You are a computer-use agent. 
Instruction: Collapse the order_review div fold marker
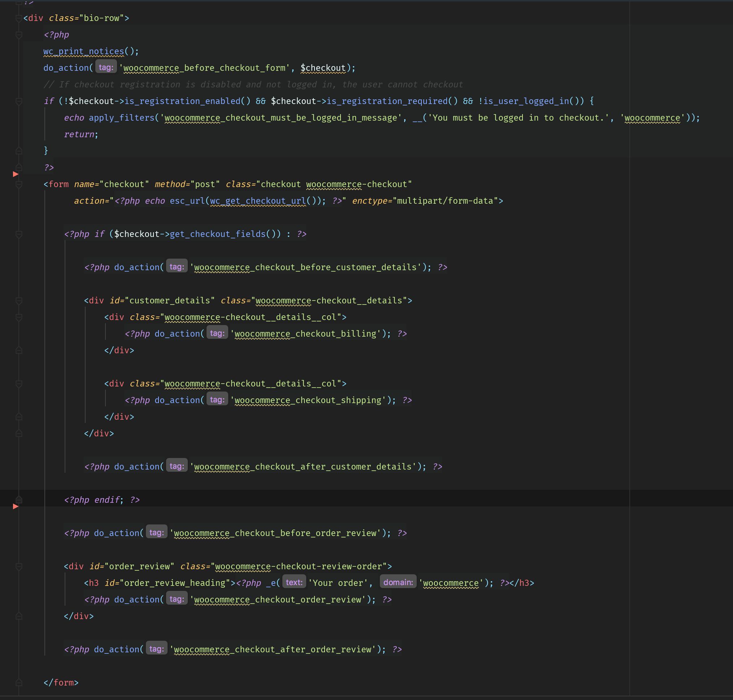[19, 566]
